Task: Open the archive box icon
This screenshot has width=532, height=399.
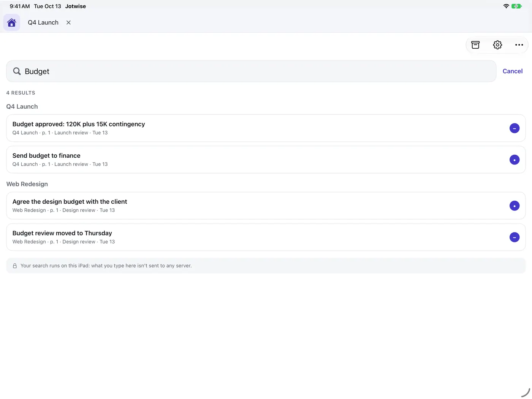Action: 475,45
